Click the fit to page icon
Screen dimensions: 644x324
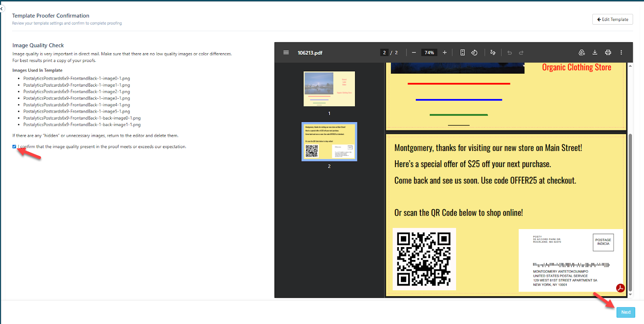click(x=462, y=53)
